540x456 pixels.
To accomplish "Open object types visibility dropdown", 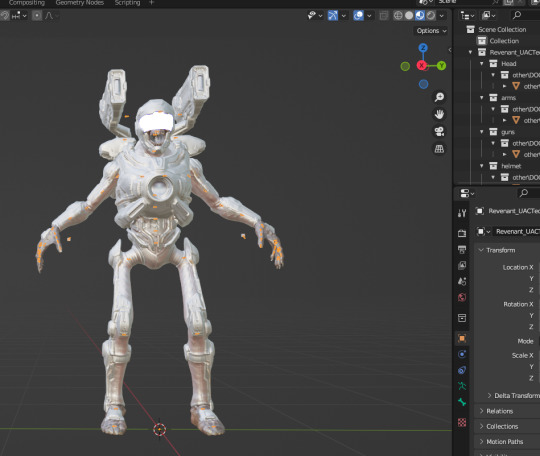I will (315, 15).
